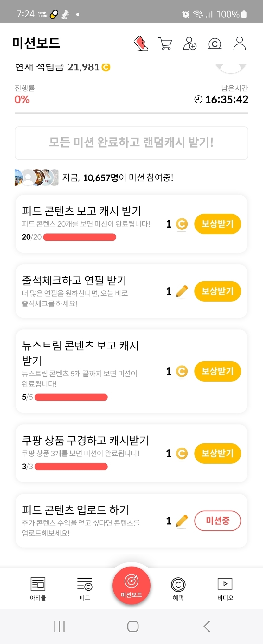This screenshot has width=263, height=644.
Task: Tap 보상받기 for 쿠팡 상품 구경하고 캐시받기
Action: (217, 453)
